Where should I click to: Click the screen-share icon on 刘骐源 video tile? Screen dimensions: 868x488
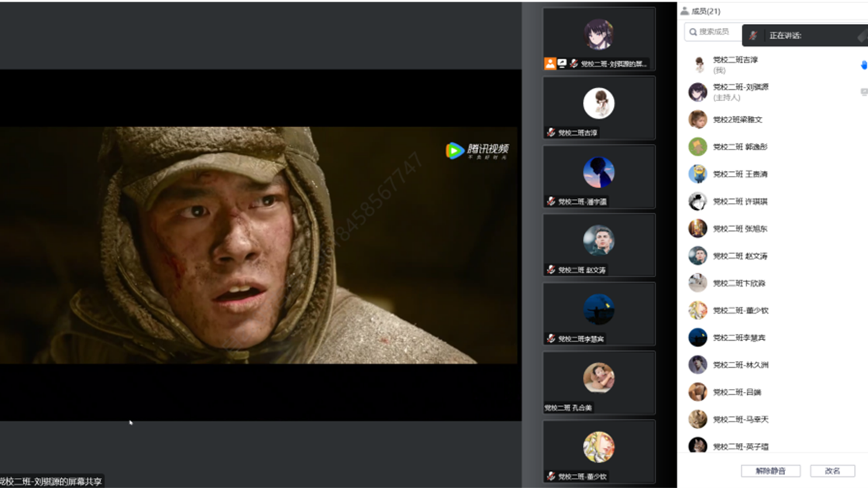click(x=562, y=64)
